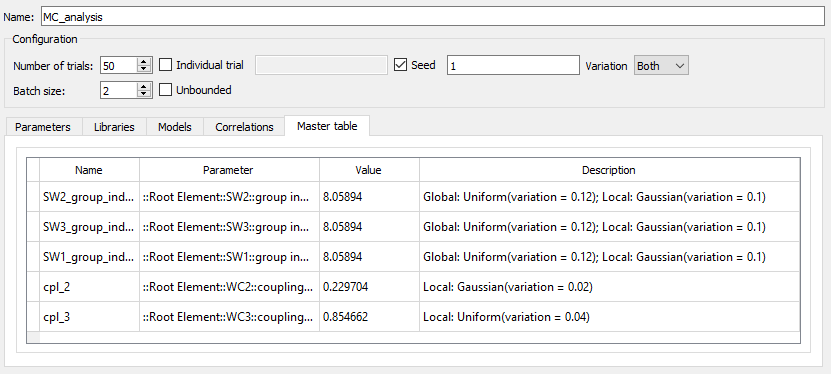Select the SW2_group_ind... name cell
Image resolution: width=831 pixels, height=374 pixels.
pos(89,197)
